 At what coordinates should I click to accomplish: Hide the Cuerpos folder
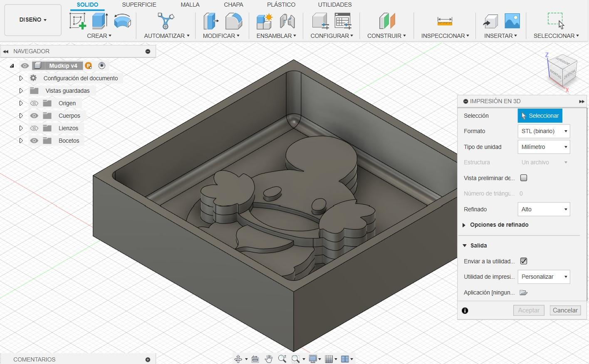34,116
